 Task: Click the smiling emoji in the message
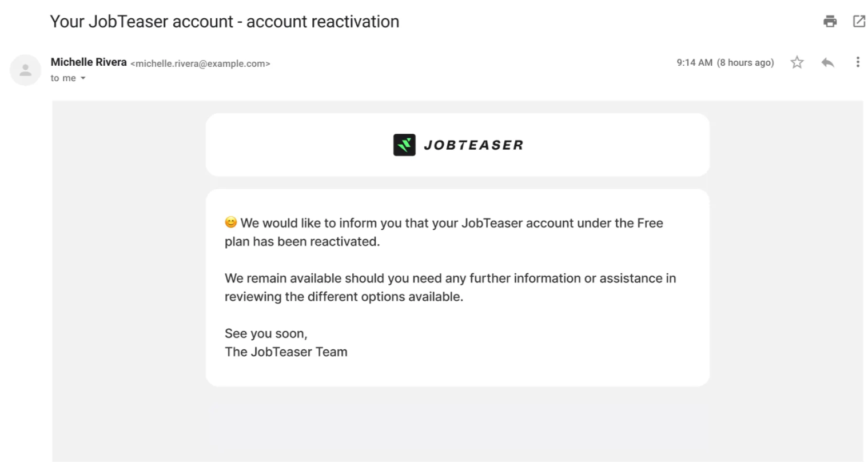(x=230, y=222)
